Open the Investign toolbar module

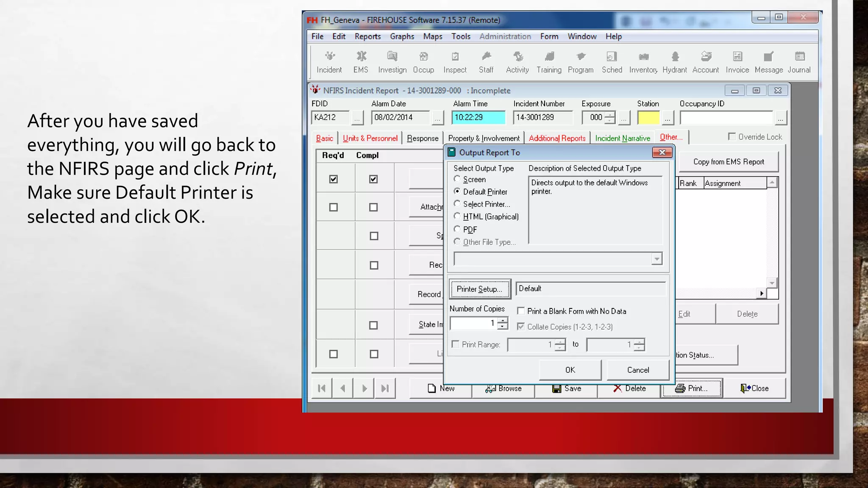(x=392, y=62)
